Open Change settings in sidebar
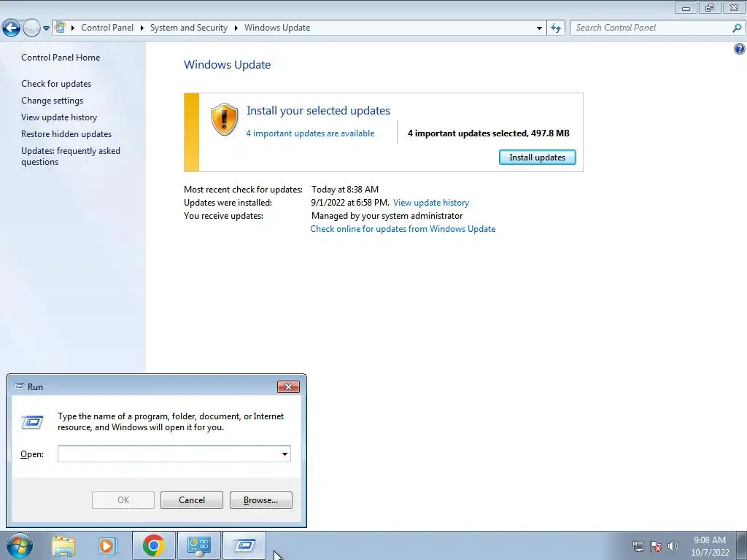The height and width of the screenshot is (560, 747). pyautogui.click(x=52, y=101)
